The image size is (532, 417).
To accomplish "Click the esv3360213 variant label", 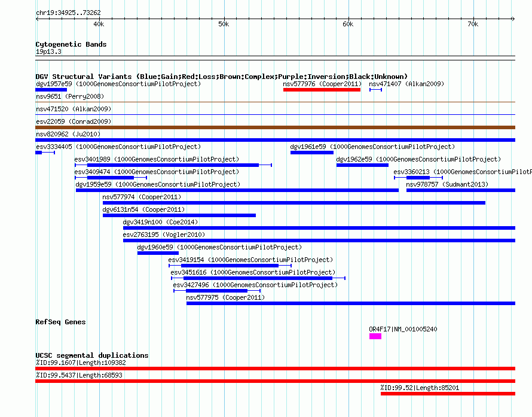I will click(x=463, y=172).
